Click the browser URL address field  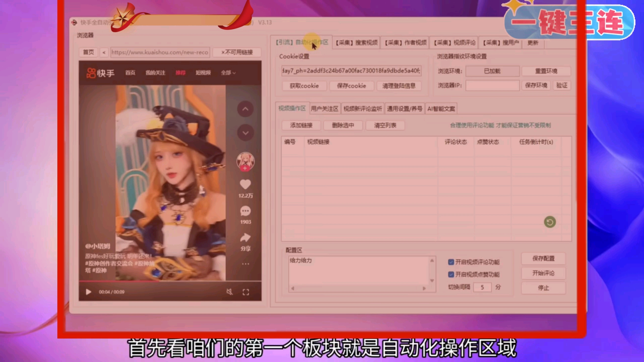(160, 52)
